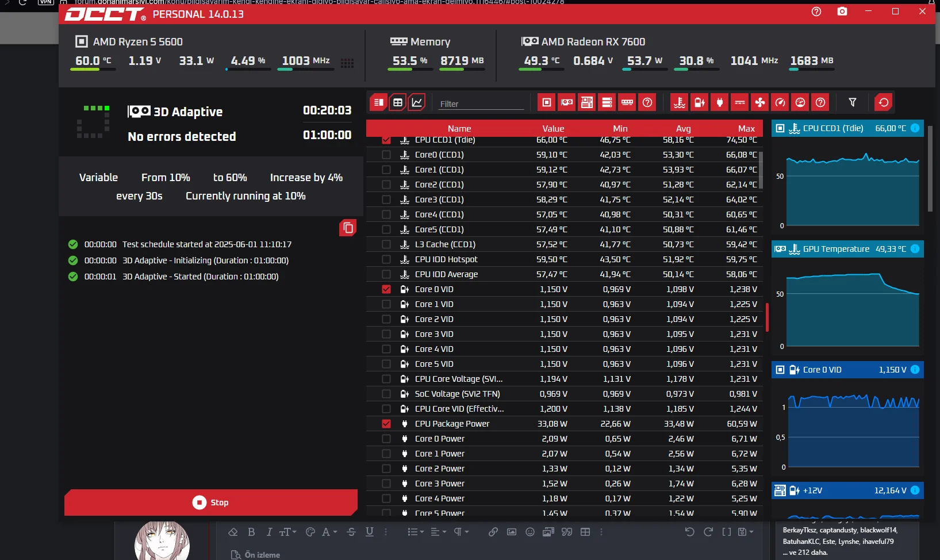940x560 pixels.
Task: Check the Core3 (CCD1) sensor box
Action: pyautogui.click(x=386, y=200)
